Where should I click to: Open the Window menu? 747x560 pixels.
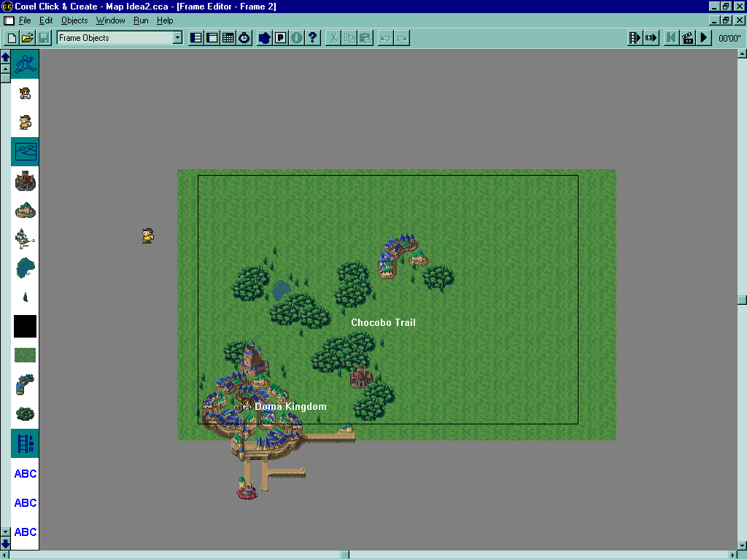111,20
